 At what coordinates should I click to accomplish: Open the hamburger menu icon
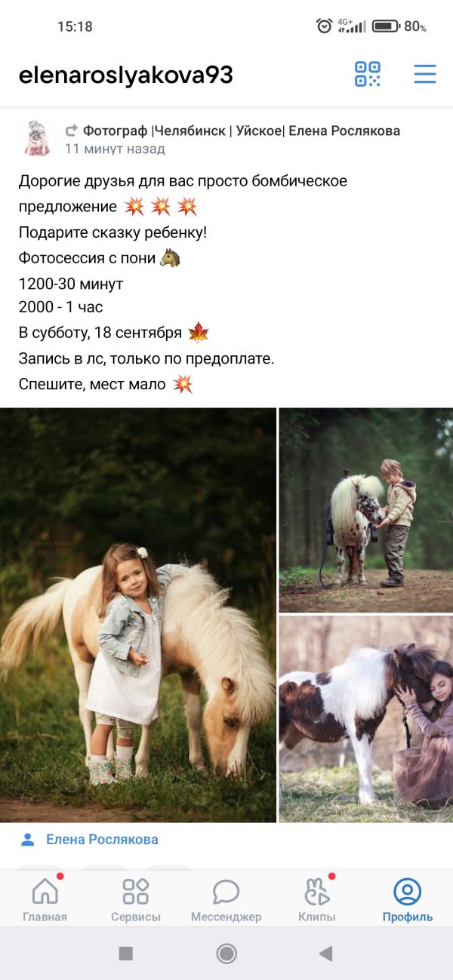[x=425, y=74]
